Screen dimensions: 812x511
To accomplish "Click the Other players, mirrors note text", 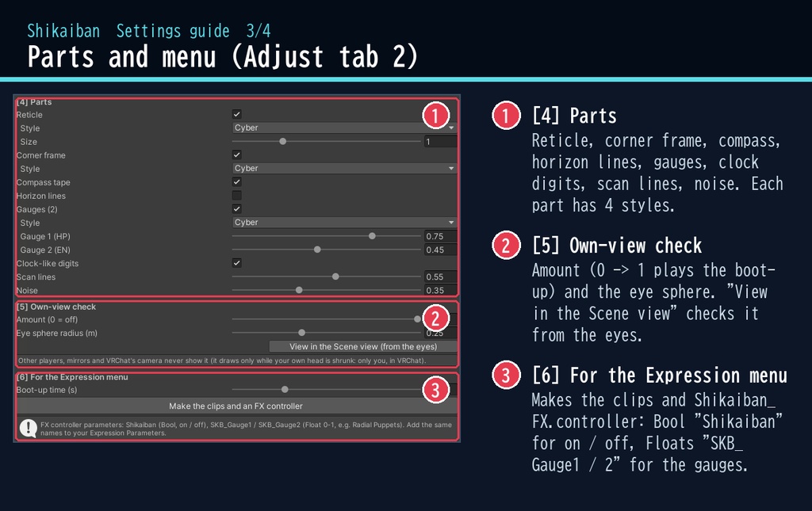I will pyautogui.click(x=222, y=360).
